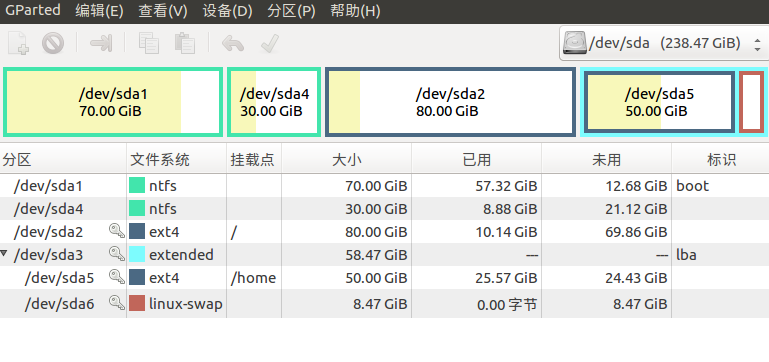Open the 分区(P) menu
This screenshot has height=362, width=769.
pos(291,11)
